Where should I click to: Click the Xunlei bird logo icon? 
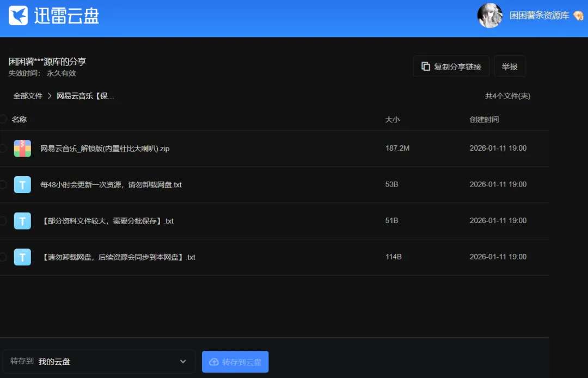(19, 15)
